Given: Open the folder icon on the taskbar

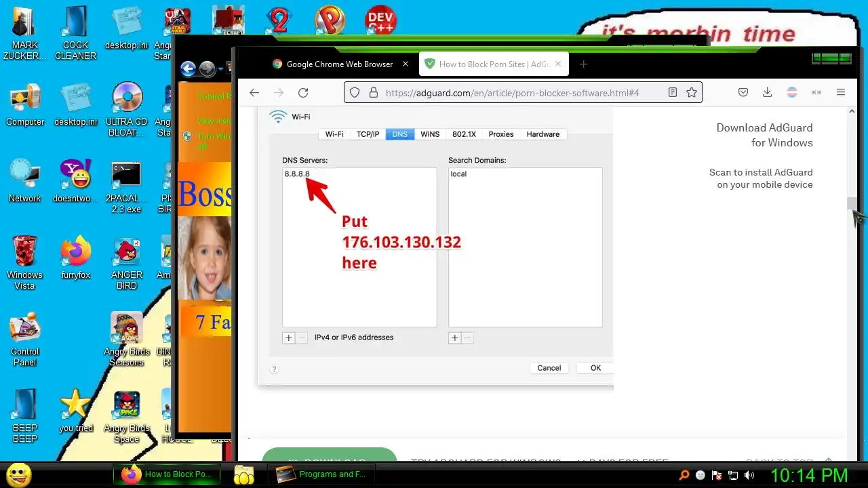Looking at the screenshot, I should (244, 474).
